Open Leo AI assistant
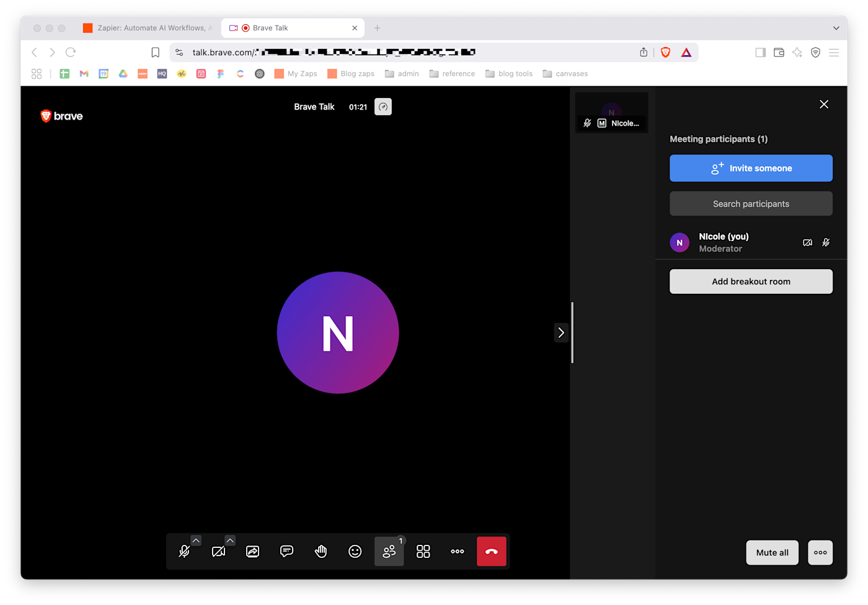Image resolution: width=868 pixels, height=605 pixels. click(x=797, y=53)
